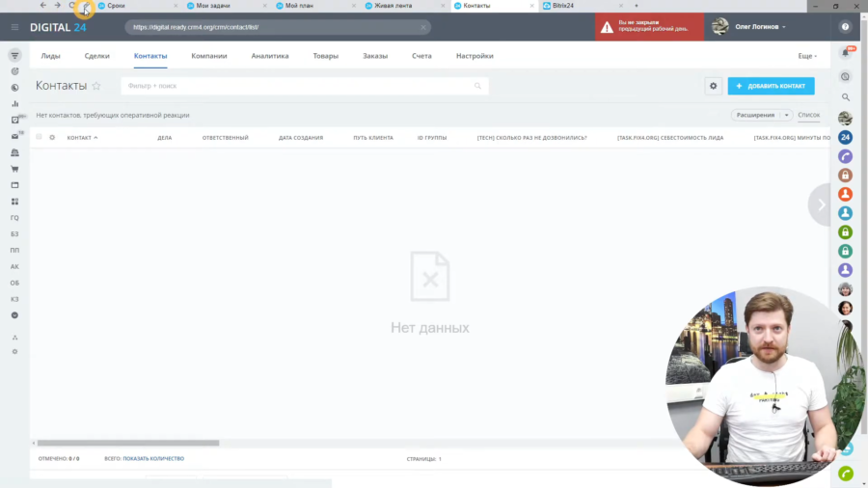
Task: Open the КЗ sidebar item
Action: point(14,299)
